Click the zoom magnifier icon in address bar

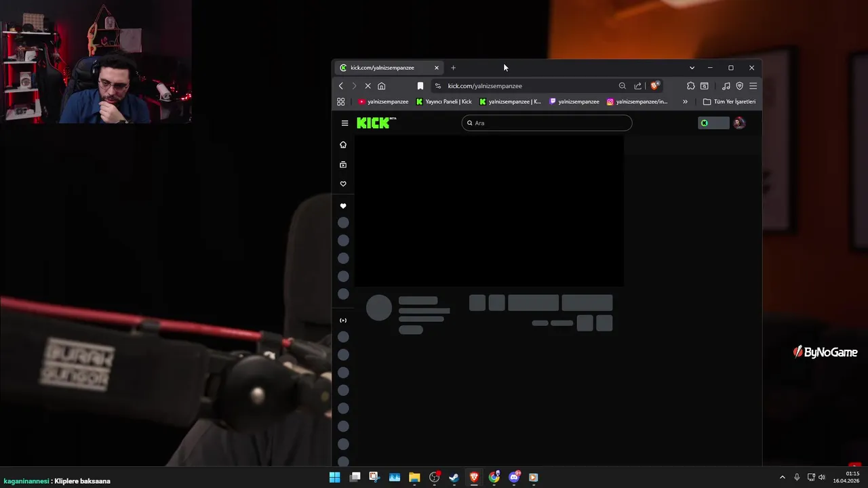(623, 86)
